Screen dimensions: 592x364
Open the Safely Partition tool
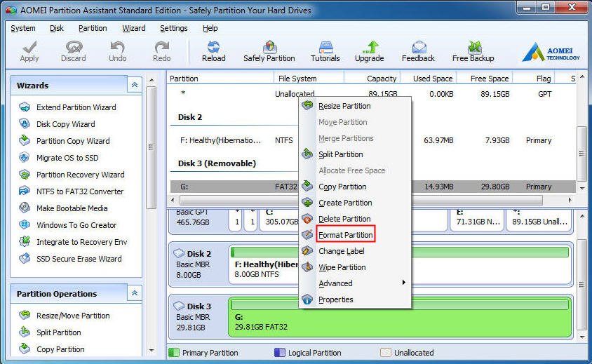point(269,51)
